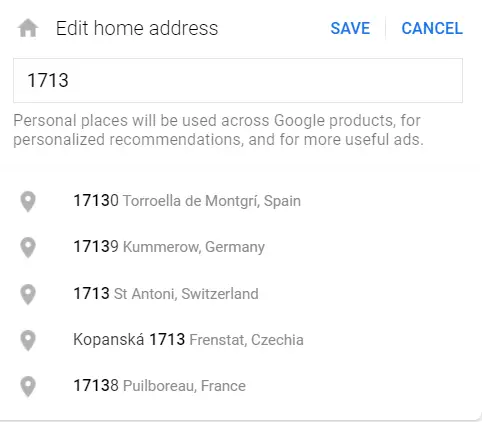The image size is (482, 422).
Task: Click the location pin for Kopanská 1713
Action: click(28, 340)
